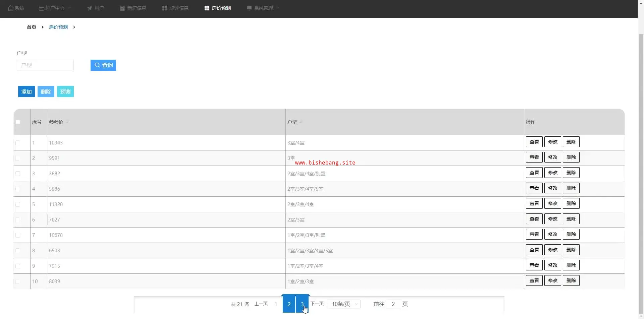Click the 添加 button
The width and height of the screenshot is (644, 319).
[26, 91]
